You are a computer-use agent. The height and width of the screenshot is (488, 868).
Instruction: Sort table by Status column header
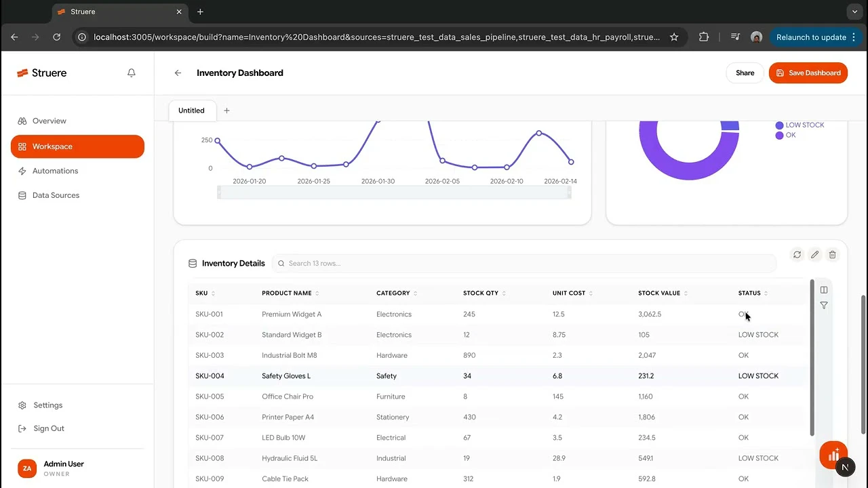tap(753, 293)
